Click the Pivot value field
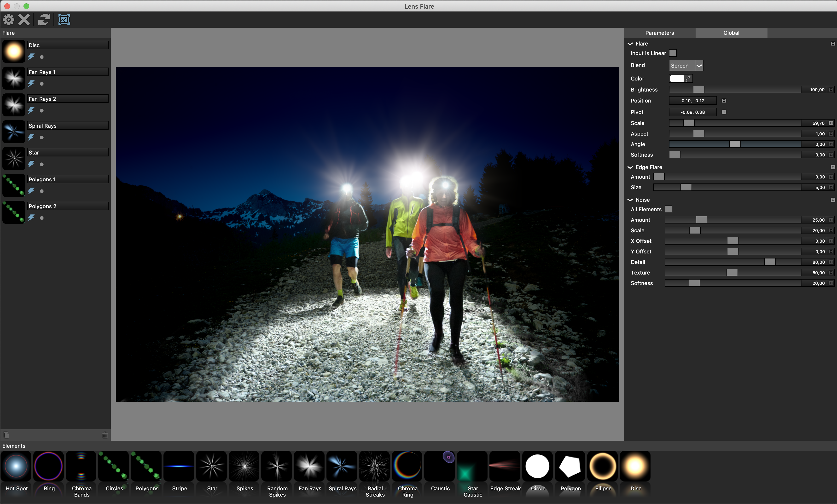837x504 pixels. 693,112
